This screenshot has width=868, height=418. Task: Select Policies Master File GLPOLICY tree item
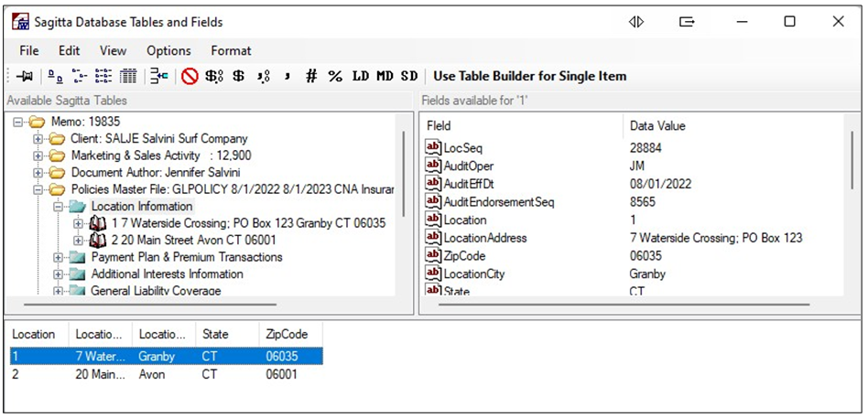click(x=233, y=189)
